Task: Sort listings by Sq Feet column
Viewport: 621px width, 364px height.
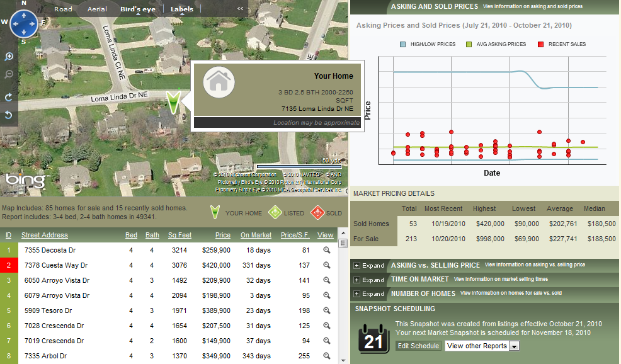Action: click(179, 235)
